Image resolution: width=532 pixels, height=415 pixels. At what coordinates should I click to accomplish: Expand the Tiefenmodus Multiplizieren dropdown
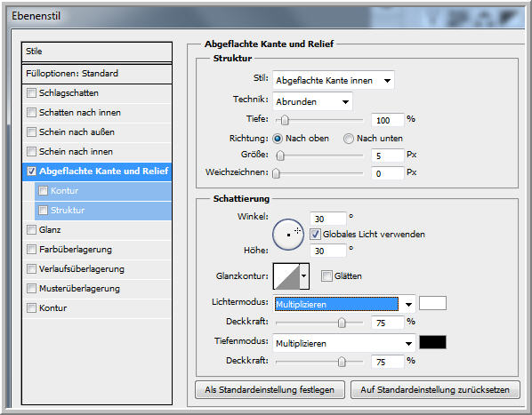point(344,344)
